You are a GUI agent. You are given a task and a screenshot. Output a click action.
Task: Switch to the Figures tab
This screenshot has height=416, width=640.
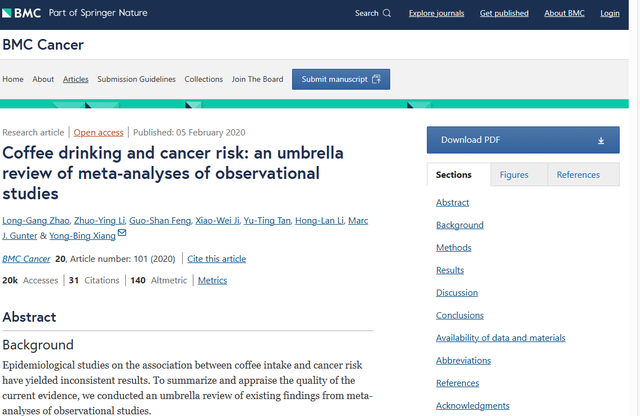tap(514, 175)
